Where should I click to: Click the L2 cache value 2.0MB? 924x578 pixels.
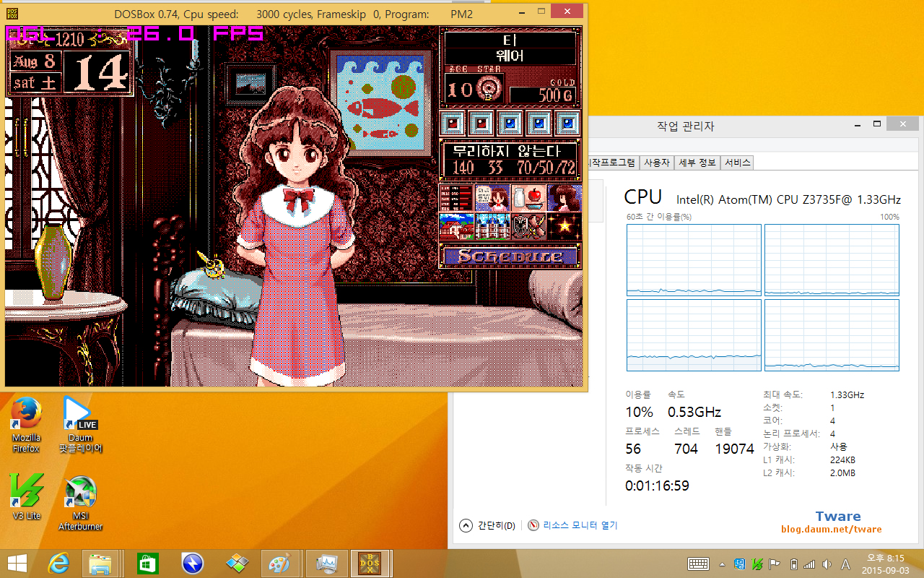843,473
